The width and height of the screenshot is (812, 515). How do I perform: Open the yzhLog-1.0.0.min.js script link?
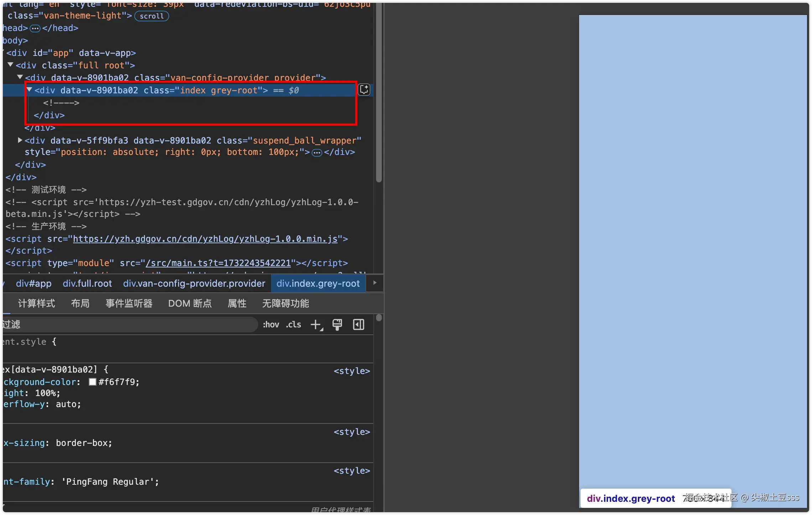(205, 239)
